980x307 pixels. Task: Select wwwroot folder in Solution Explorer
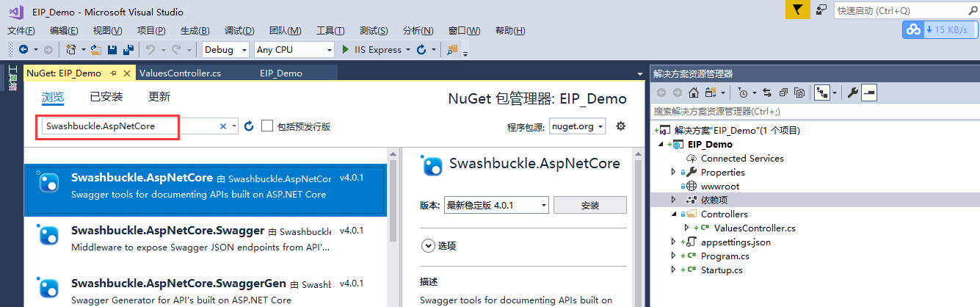coord(719,187)
